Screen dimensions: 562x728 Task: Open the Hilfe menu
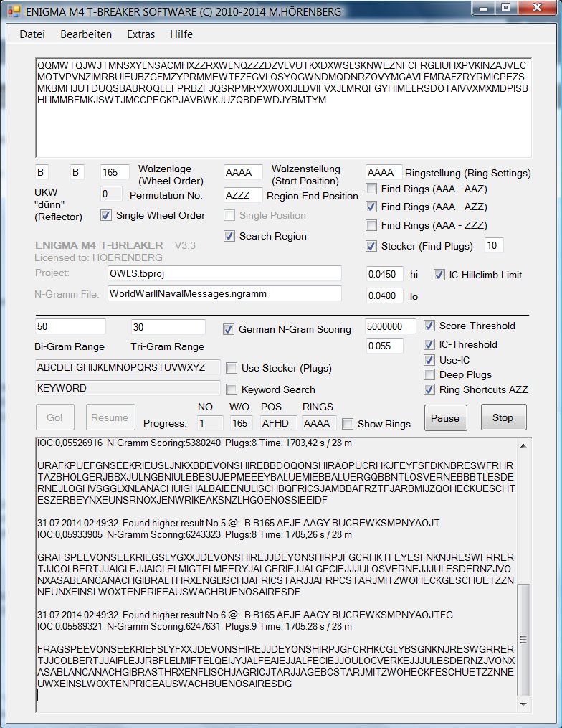click(x=181, y=34)
